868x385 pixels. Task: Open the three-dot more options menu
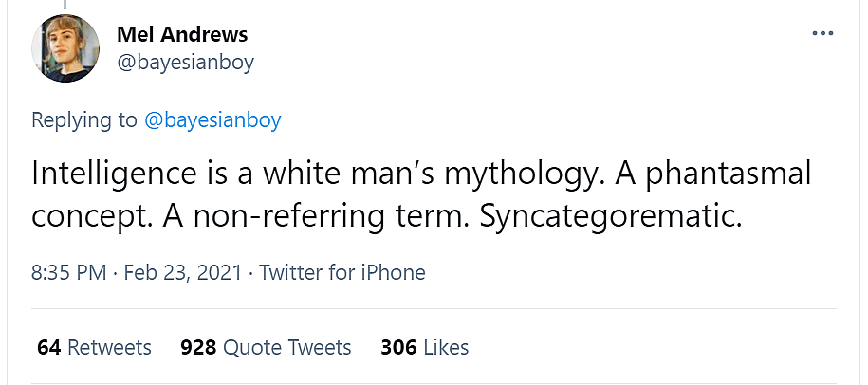point(822,34)
